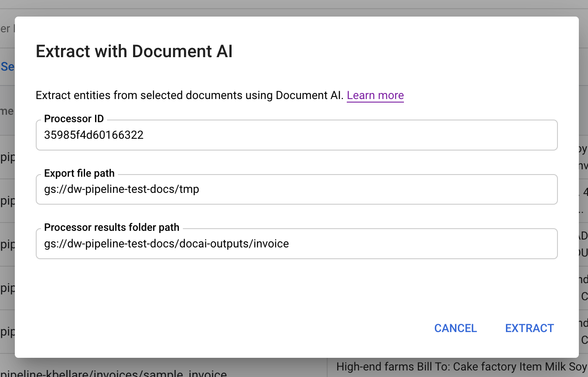Select the Processor results folder path field
This screenshot has height=377, width=588.
(x=297, y=243)
